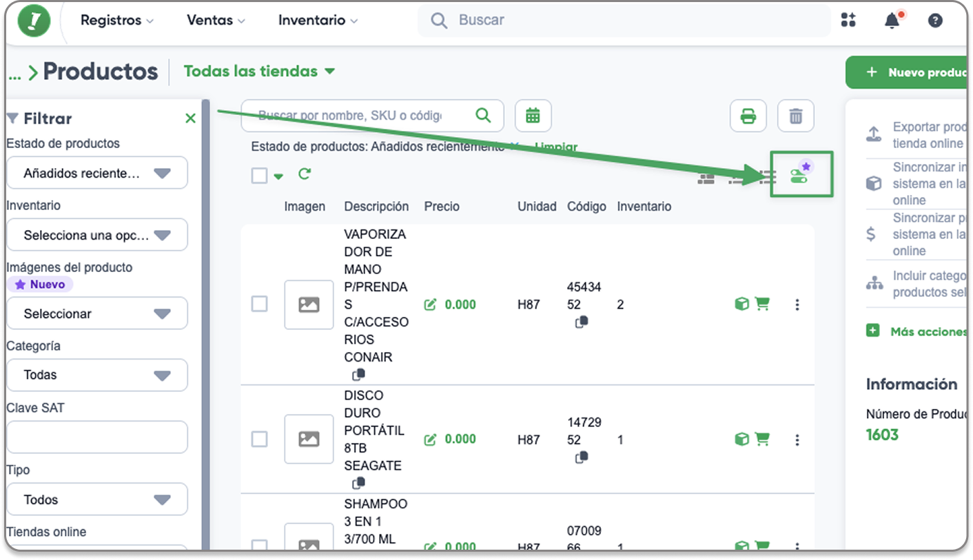Expand Todas las tiendas store selector
Viewport: 973px width, 560px height.
[x=259, y=71]
